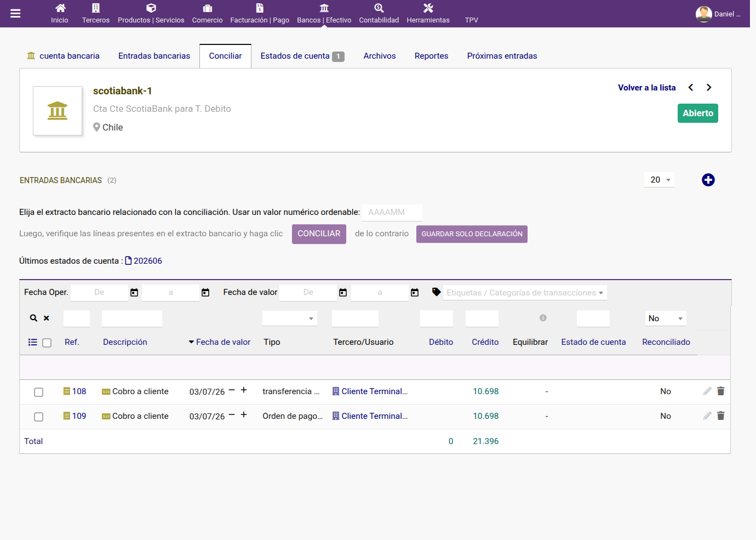The width and height of the screenshot is (756, 540).
Task: Expand Etiquetas / Categorías de transacciones dropdown
Action: 525,293
